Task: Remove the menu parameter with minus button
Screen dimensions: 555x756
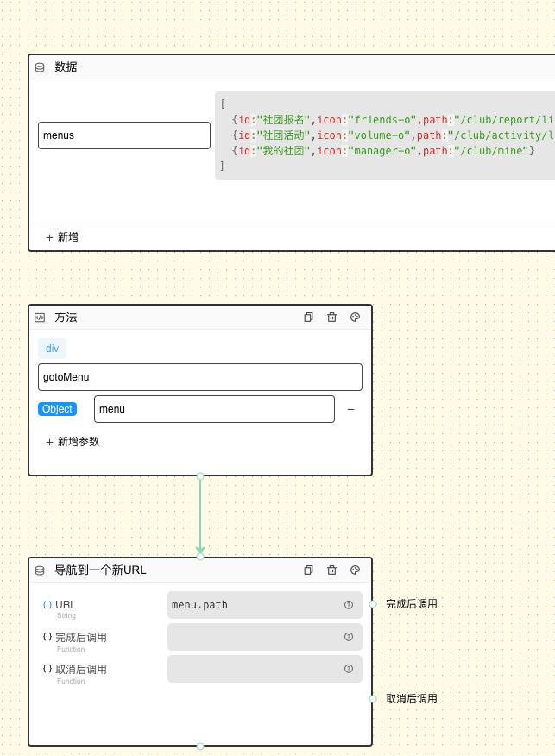Action: 350,409
